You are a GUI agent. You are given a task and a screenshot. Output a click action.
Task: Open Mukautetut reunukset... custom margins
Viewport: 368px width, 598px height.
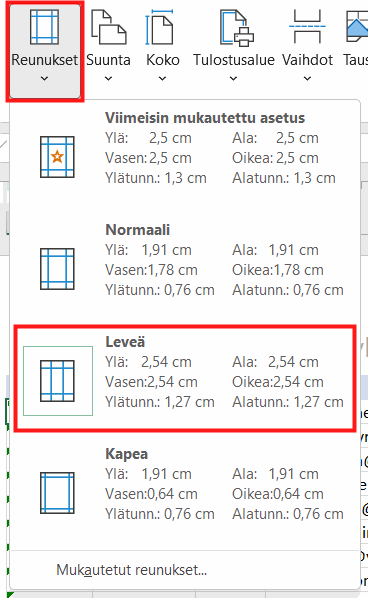tap(132, 570)
